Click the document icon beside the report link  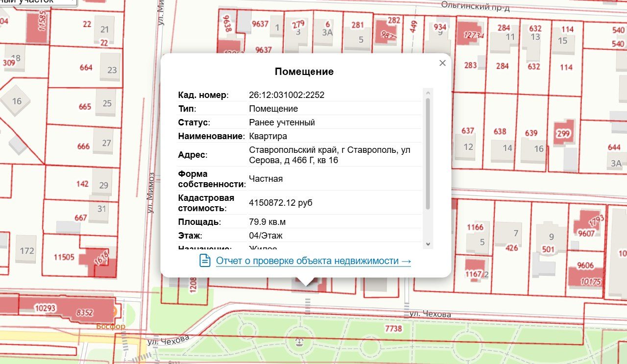[205, 261]
